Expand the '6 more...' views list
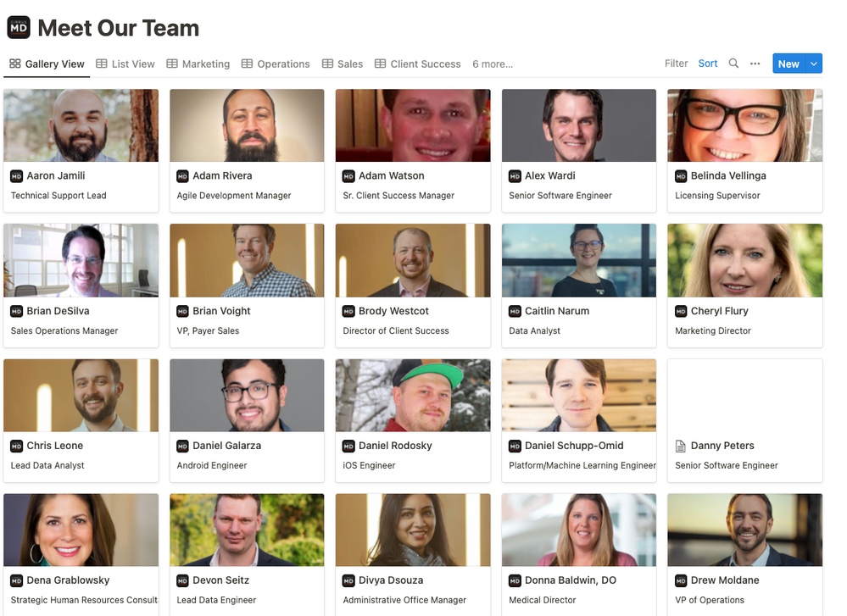 493,64
